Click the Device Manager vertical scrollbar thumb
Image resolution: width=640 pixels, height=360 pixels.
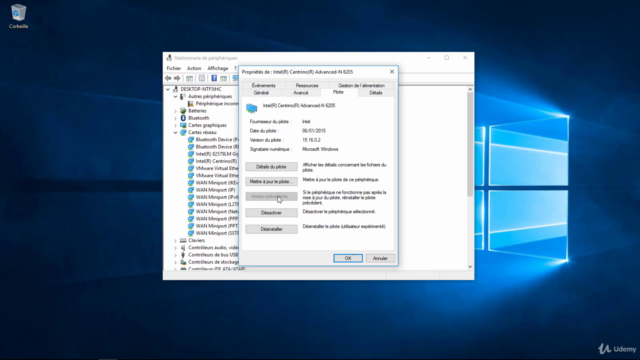click(x=470, y=144)
